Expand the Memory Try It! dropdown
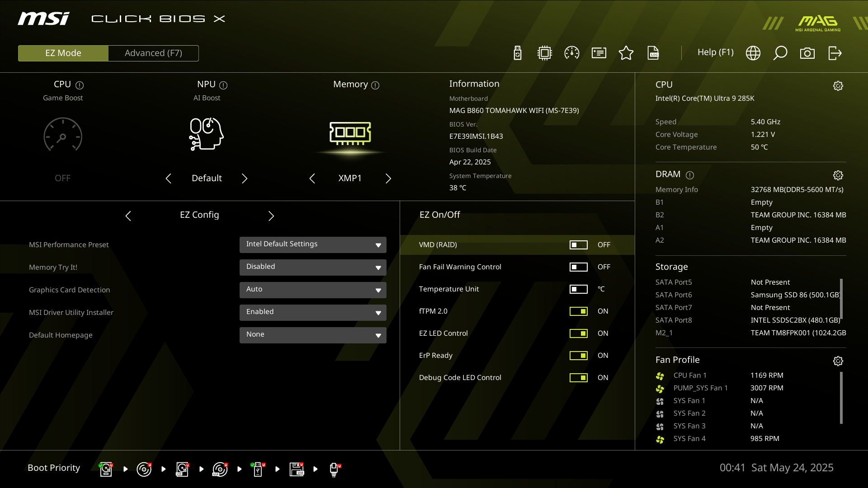 pyautogui.click(x=313, y=267)
